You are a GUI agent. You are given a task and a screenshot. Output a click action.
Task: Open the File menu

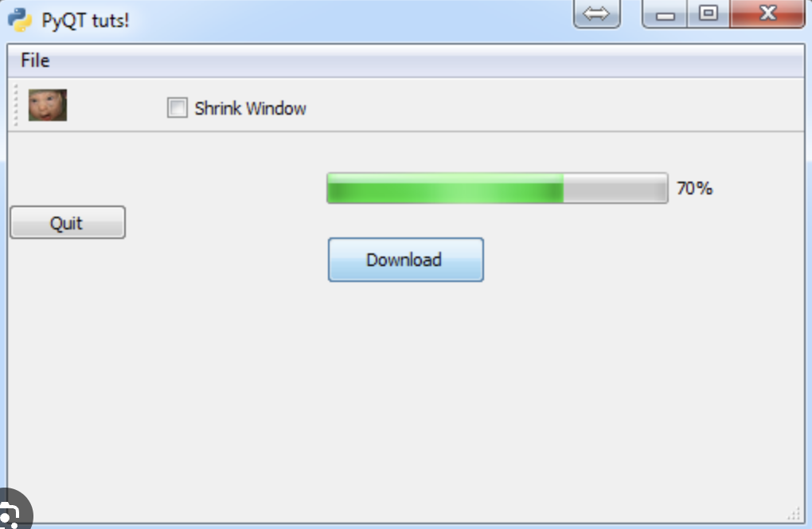(x=35, y=61)
